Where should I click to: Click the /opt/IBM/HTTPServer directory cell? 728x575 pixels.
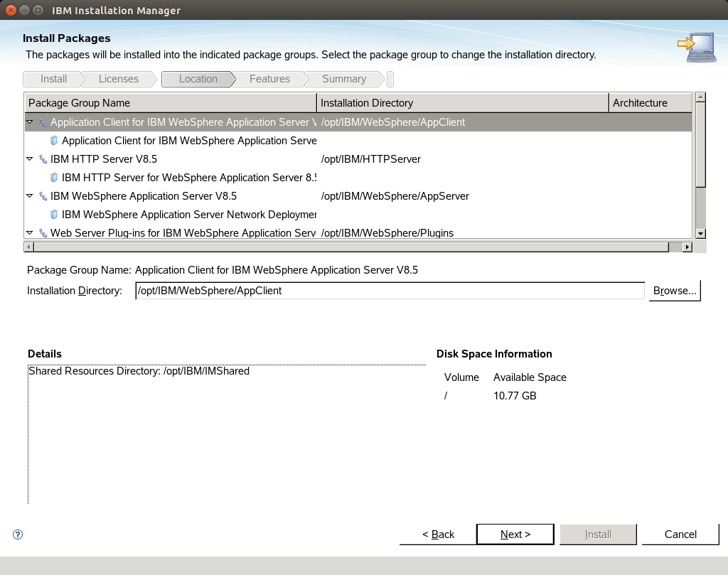coord(371,159)
